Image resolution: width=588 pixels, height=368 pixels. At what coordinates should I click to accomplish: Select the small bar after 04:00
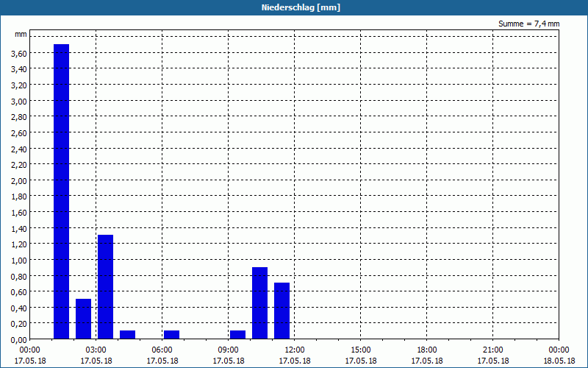[127, 335]
